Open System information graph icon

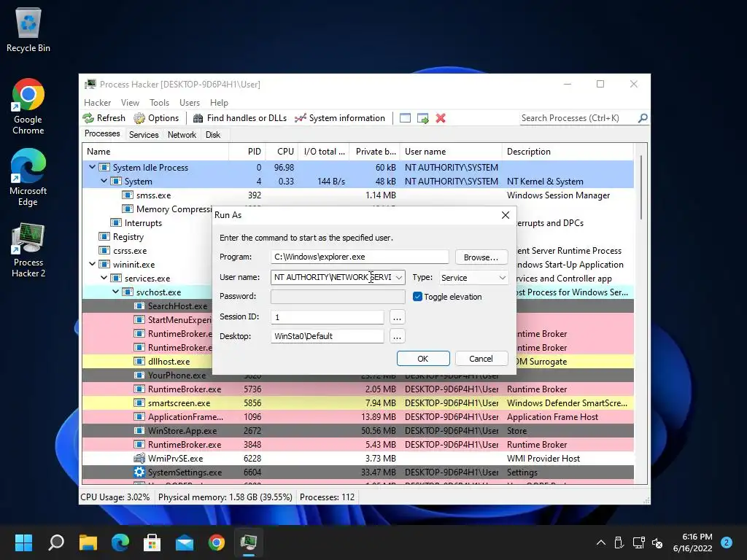click(x=300, y=118)
